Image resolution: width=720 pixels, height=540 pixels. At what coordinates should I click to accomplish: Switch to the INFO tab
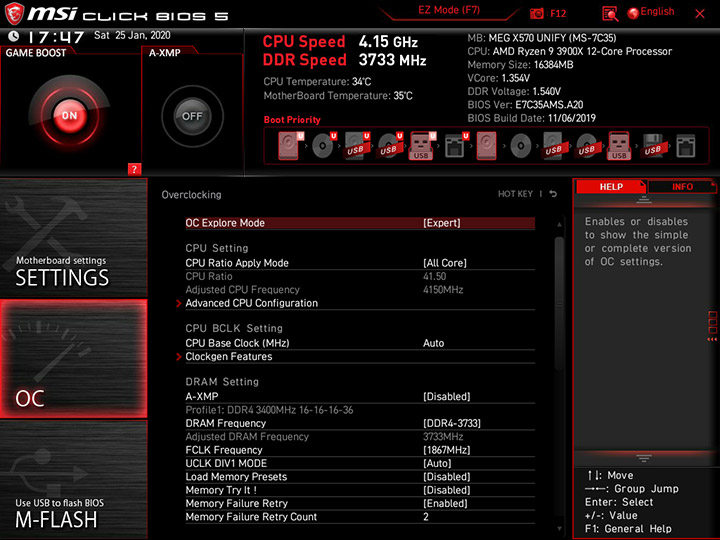(x=682, y=186)
